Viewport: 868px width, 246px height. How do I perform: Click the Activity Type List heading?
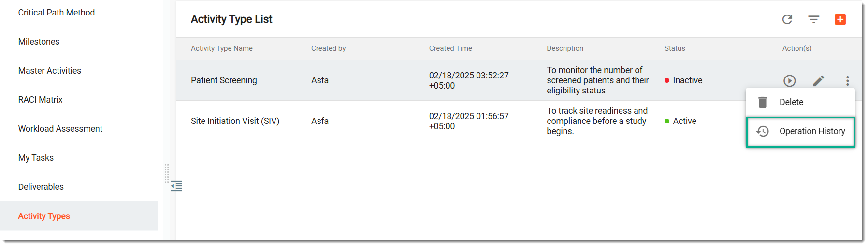[231, 19]
